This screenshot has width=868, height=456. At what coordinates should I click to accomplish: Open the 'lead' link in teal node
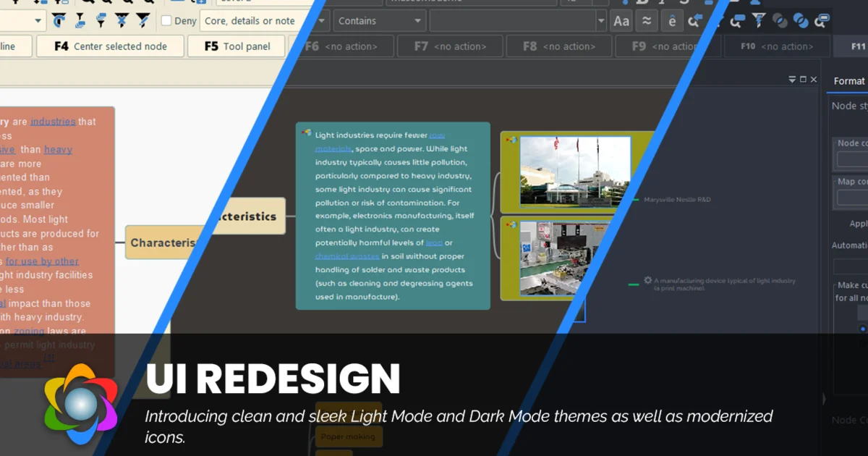click(434, 242)
